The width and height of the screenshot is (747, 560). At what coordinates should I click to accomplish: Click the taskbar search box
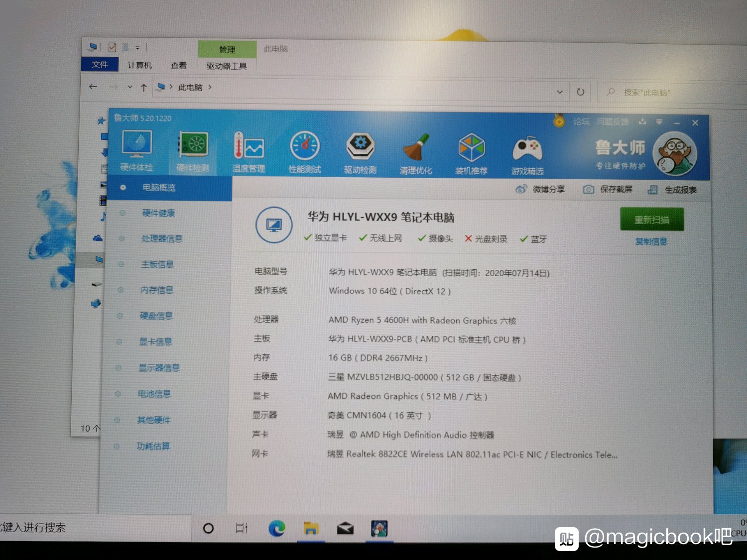[95, 528]
